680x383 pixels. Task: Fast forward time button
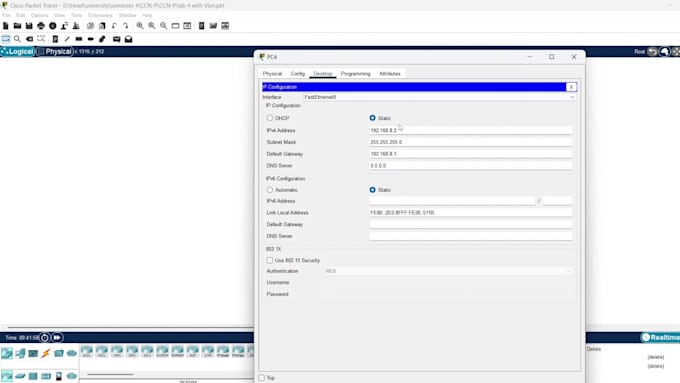57,337
